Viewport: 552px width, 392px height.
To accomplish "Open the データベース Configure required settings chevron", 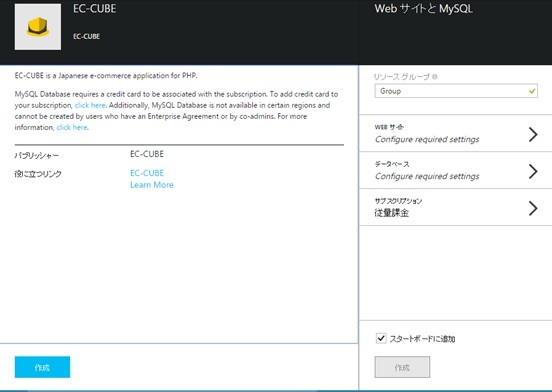I will [533, 171].
